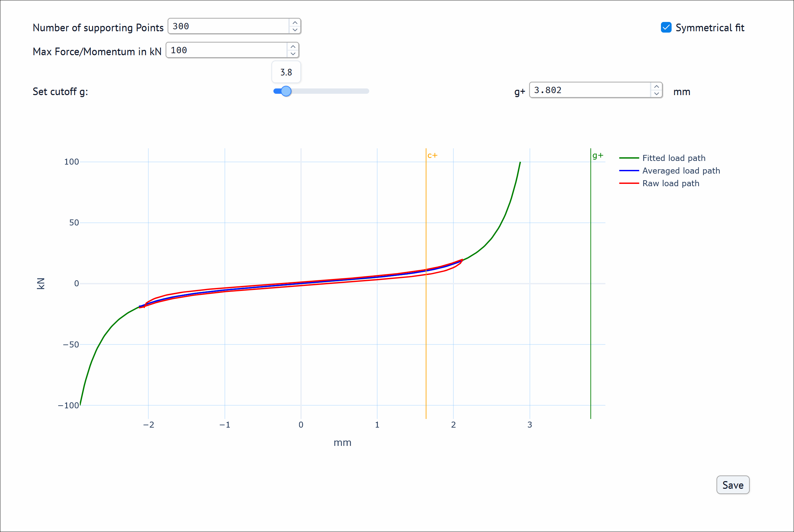
Task: Click the cutoff g slider handle
Action: pos(286,91)
